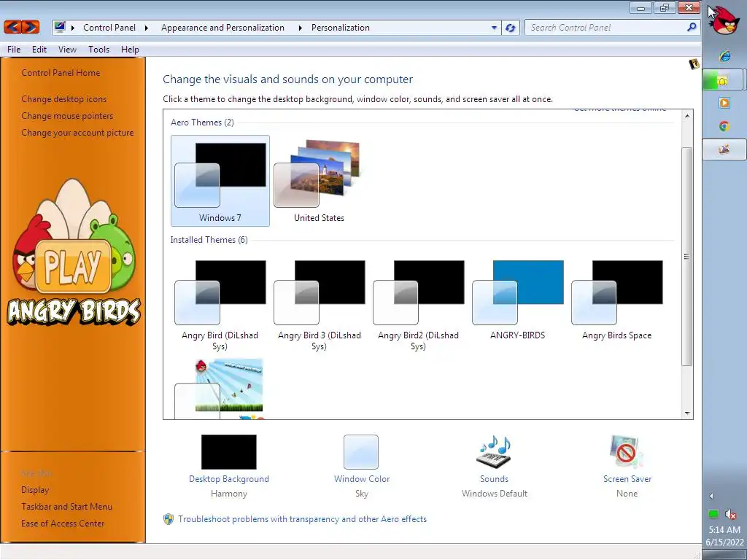Apply the Angry Bird 3 (DiLshad Sys) theme

(320, 305)
